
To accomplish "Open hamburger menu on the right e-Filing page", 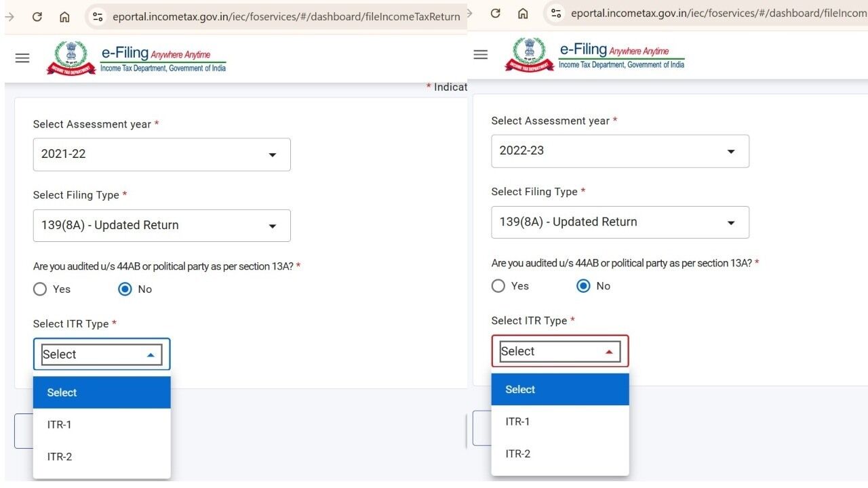I will coord(481,55).
